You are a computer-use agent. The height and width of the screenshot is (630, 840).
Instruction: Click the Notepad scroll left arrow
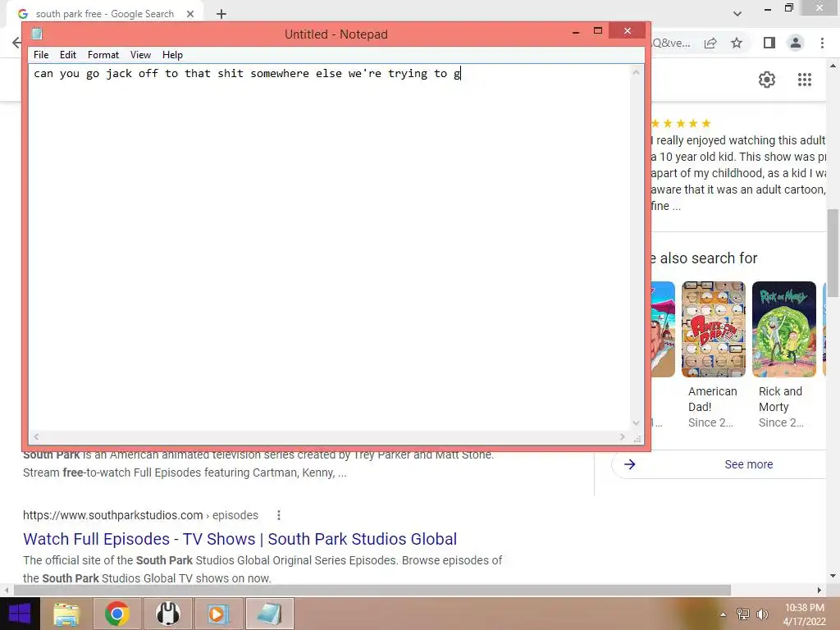(36, 436)
